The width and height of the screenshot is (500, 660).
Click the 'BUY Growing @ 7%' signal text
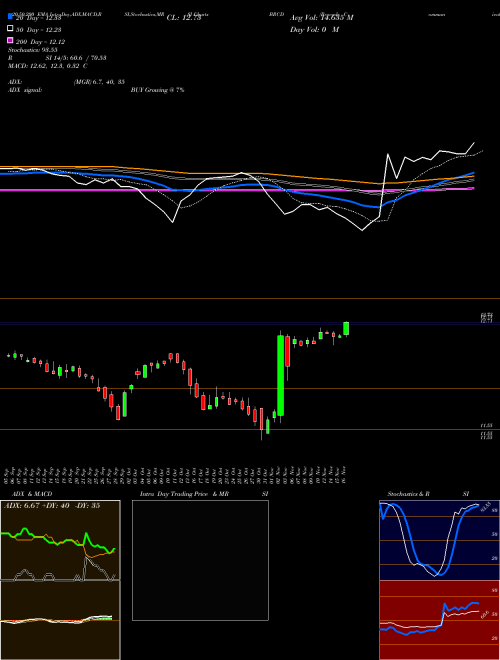(x=157, y=90)
